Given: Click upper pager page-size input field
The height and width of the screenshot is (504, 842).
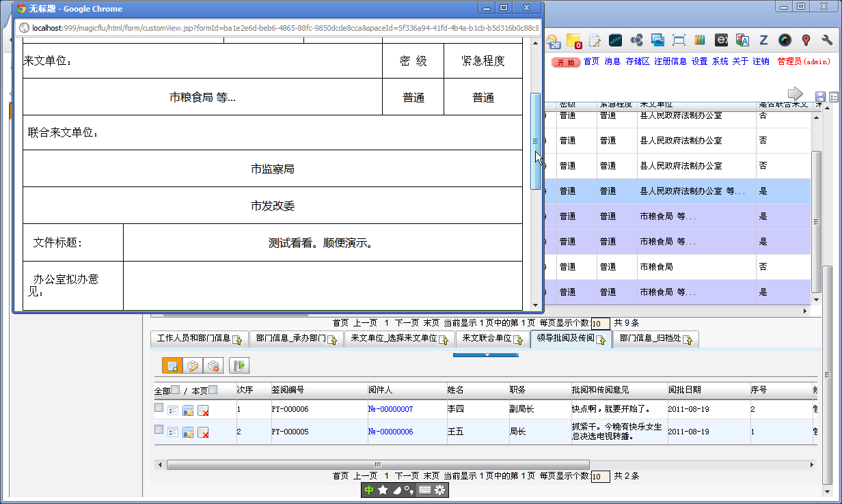Looking at the screenshot, I should [x=600, y=324].
